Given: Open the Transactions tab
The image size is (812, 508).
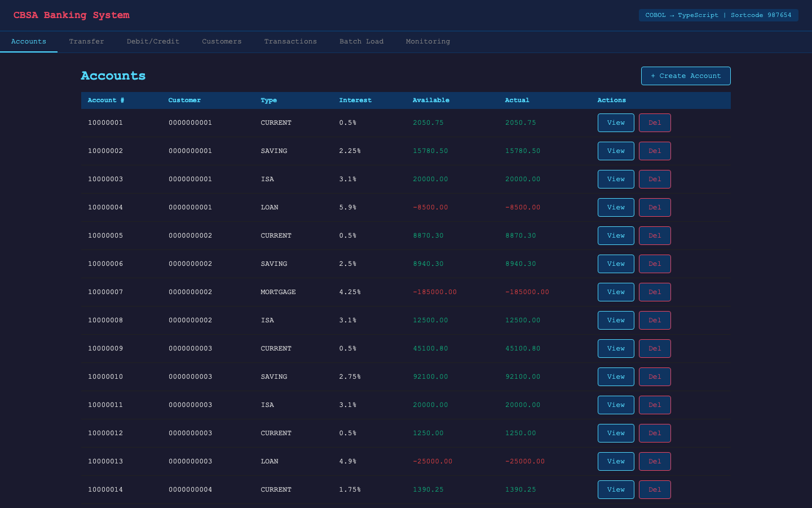Looking at the screenshot, I should [290, 42].
